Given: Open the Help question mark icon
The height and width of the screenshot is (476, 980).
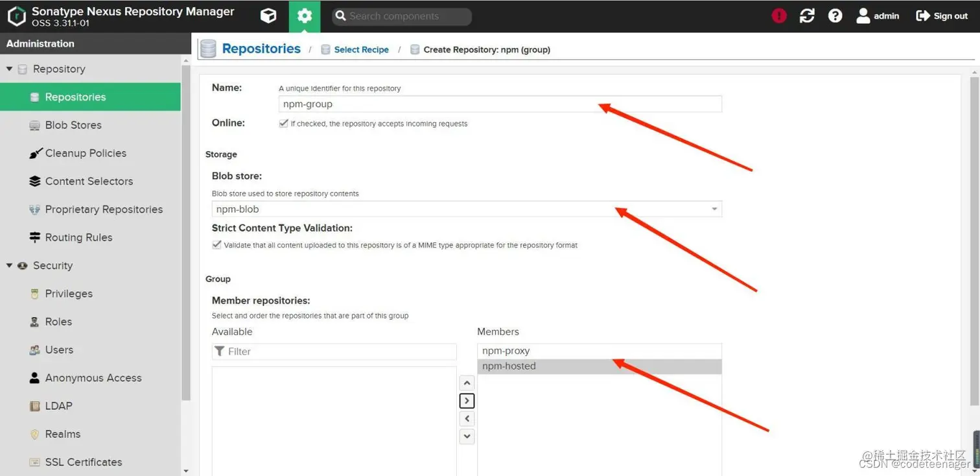Looking at the screenshot, I should coord(835,16).
